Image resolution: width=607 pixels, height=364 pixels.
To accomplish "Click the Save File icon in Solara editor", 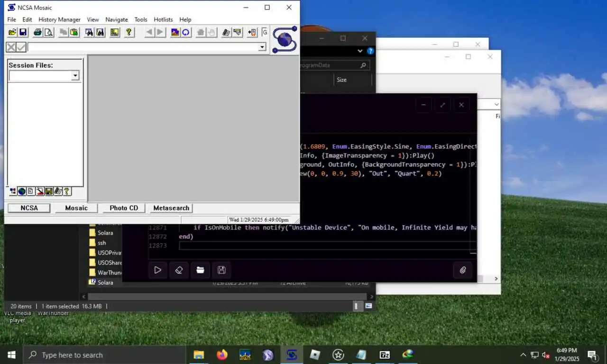I will (x=221, y=270).
